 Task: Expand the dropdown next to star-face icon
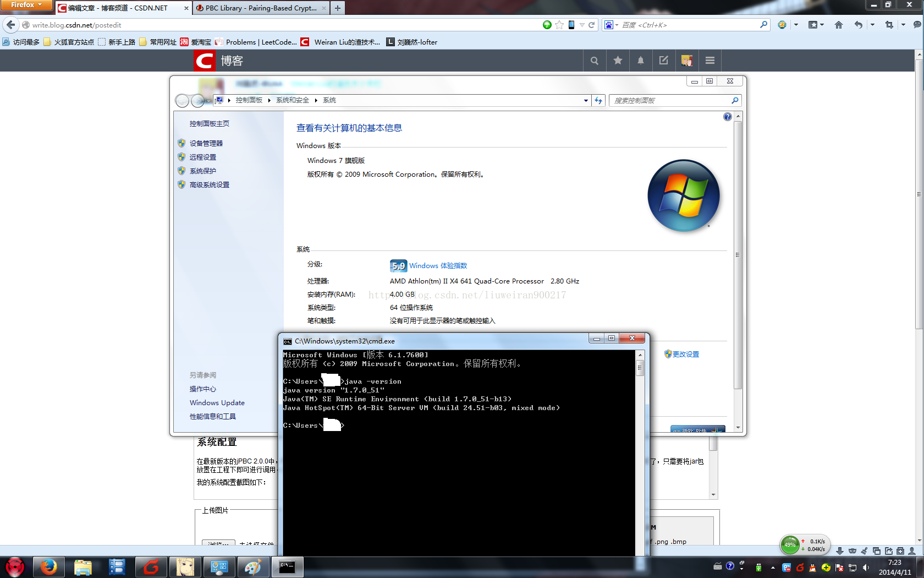click(x=796, y=25)
